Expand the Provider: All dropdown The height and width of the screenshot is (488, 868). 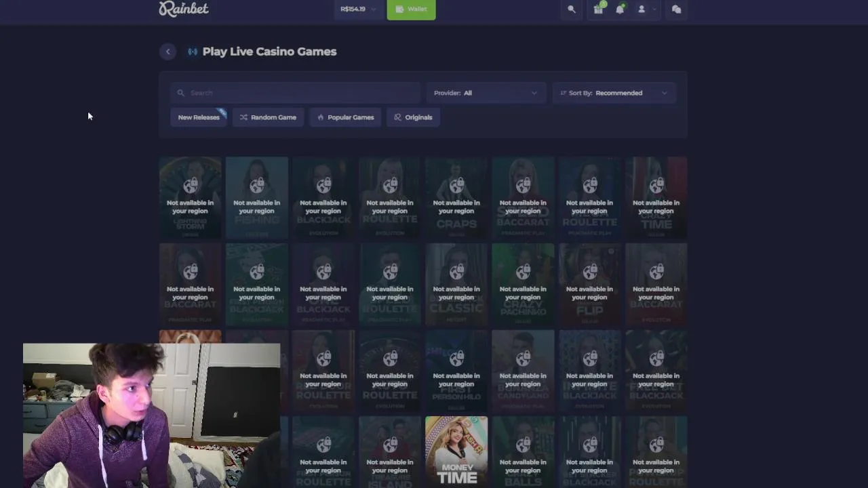point(486,93)
